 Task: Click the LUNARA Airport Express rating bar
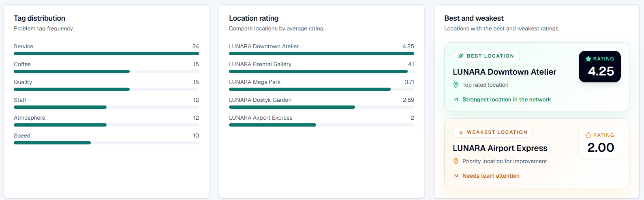(x=321, y=125)
